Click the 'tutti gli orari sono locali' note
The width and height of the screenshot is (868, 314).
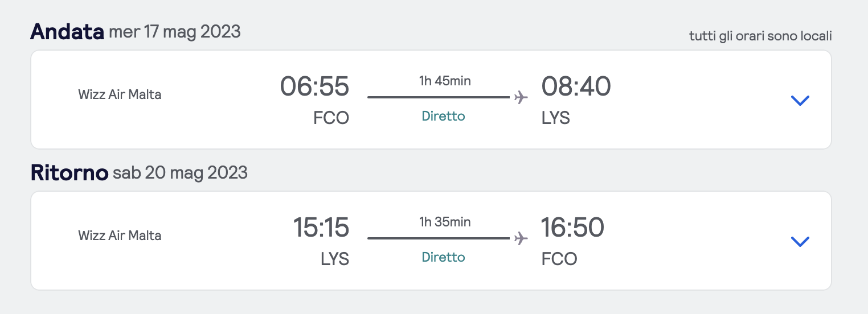760,36
